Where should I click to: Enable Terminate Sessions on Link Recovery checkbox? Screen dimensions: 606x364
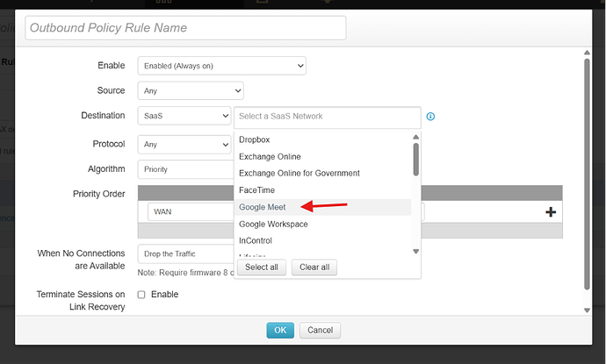(x=141, y=295)
